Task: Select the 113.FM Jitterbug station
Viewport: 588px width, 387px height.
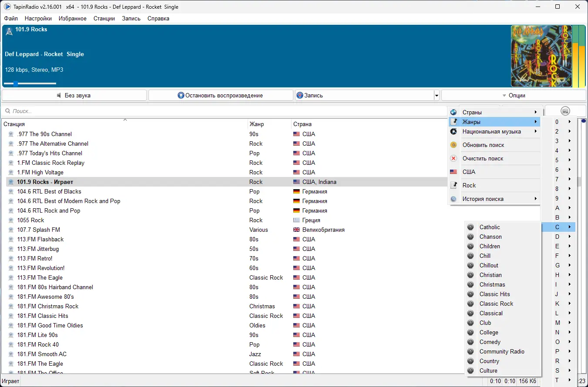Action: click(x=38, y=249)
